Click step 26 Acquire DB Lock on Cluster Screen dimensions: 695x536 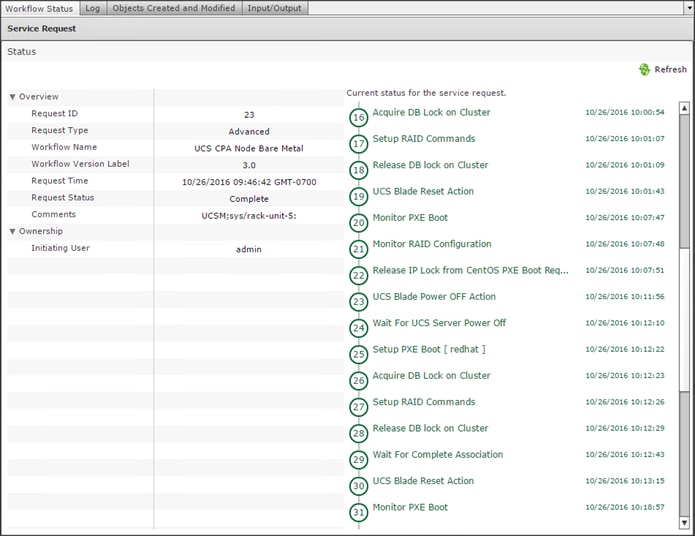point(431,376)
